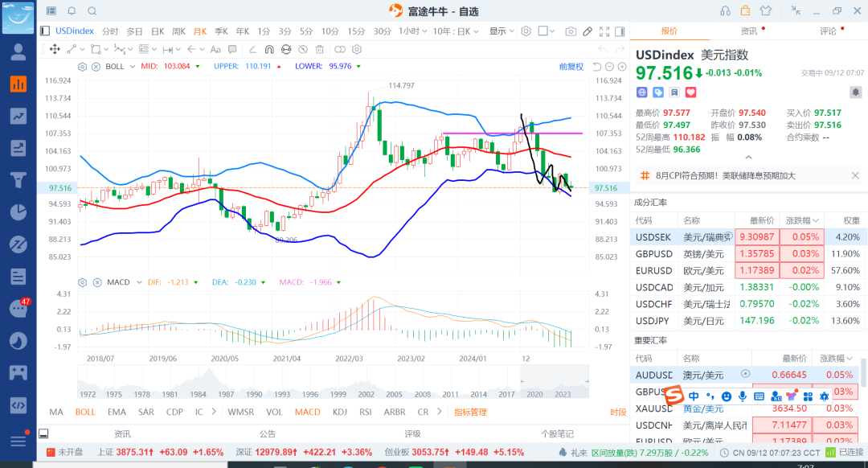This screenshot has height=468, width=868.
Task: Click the 前复权 adjustment button
Action: point(571,67)
